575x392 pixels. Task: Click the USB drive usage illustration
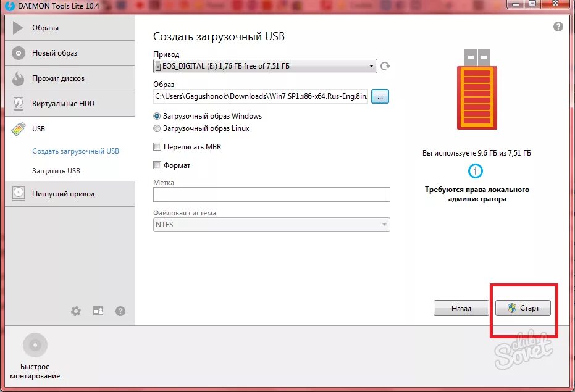(477, 90)
